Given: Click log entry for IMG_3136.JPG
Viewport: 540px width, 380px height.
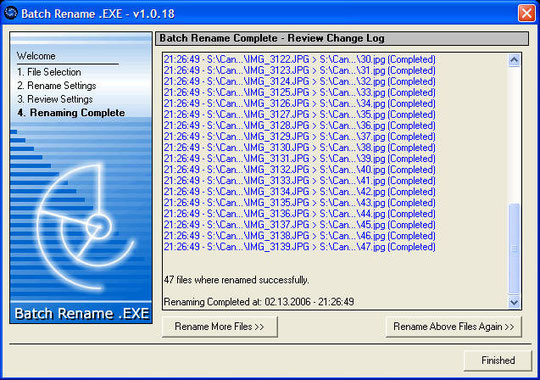Looking at the screenshot, I should [300, 214].
